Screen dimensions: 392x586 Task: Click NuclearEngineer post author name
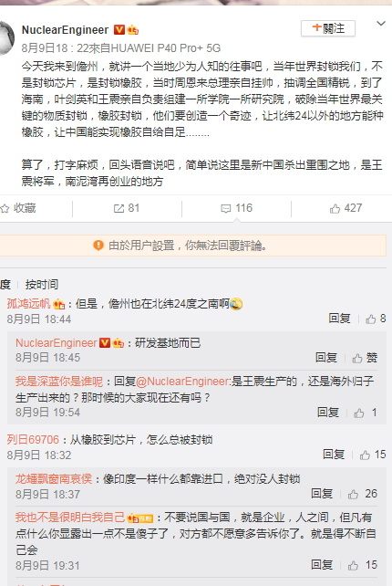[x=65, y=29]
